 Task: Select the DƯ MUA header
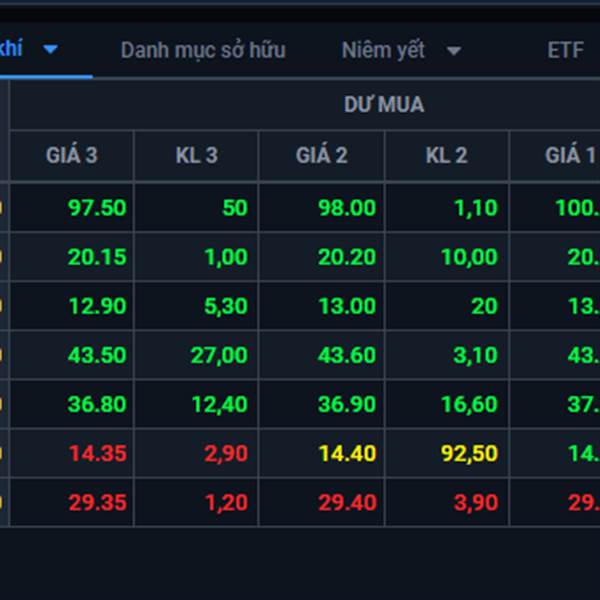pos(384,104)
